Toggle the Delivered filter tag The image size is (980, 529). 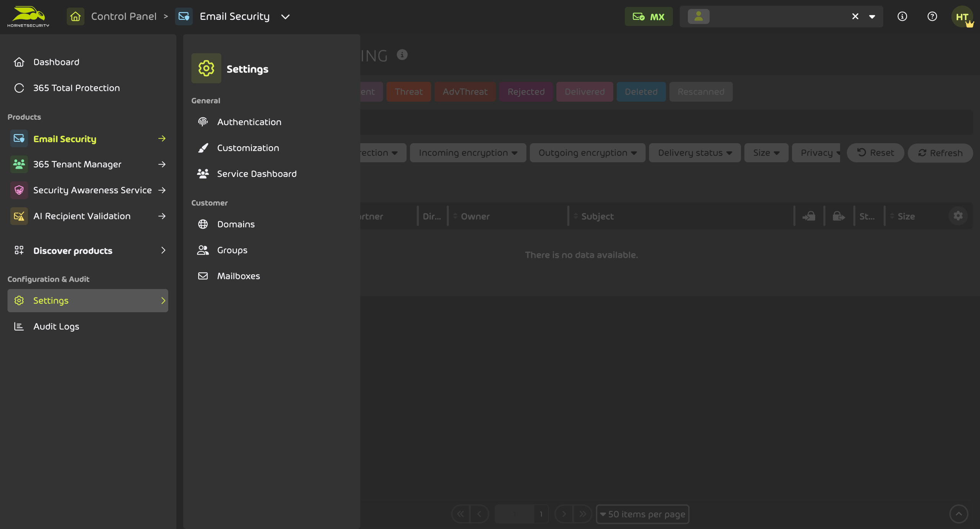coord(585,92)
